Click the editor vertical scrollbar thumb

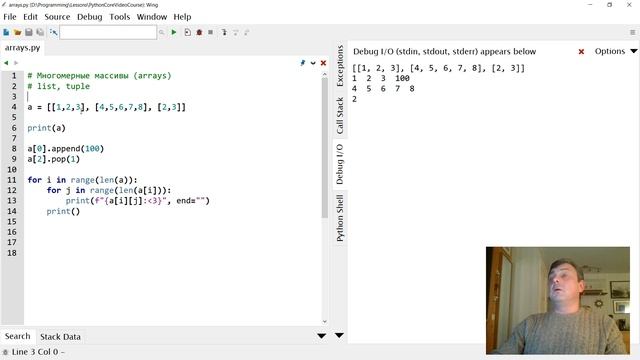(324, 148)
